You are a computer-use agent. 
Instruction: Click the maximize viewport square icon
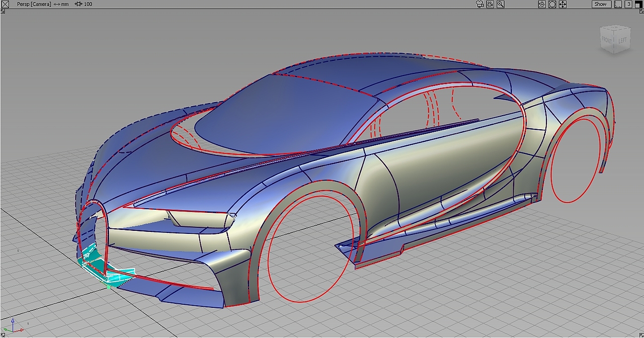point(638,4)
